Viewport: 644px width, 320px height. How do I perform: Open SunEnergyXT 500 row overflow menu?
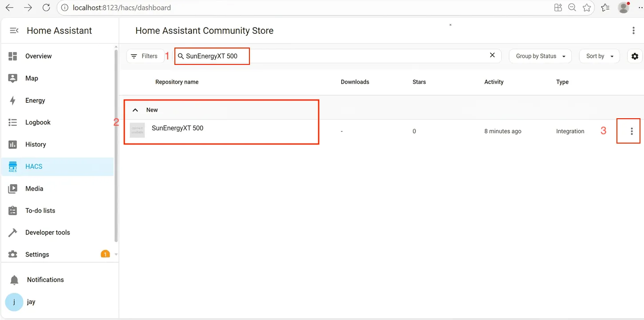[632, 131]
